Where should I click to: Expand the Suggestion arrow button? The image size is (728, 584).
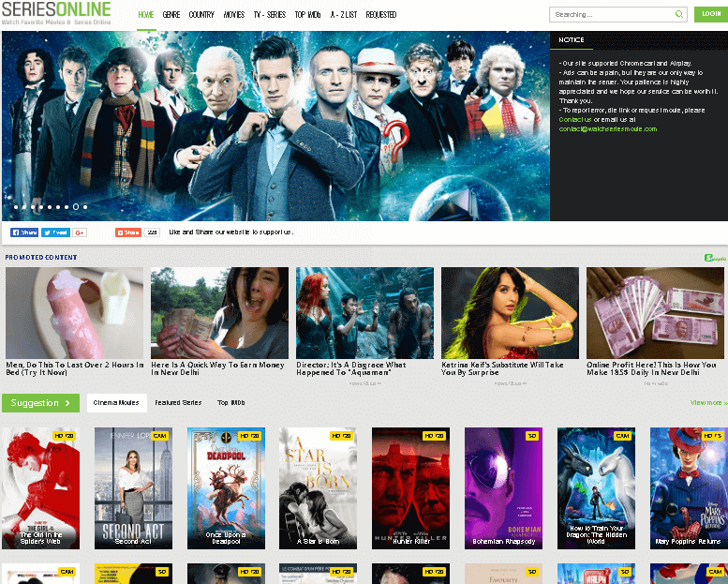click(x=41, y=403)
